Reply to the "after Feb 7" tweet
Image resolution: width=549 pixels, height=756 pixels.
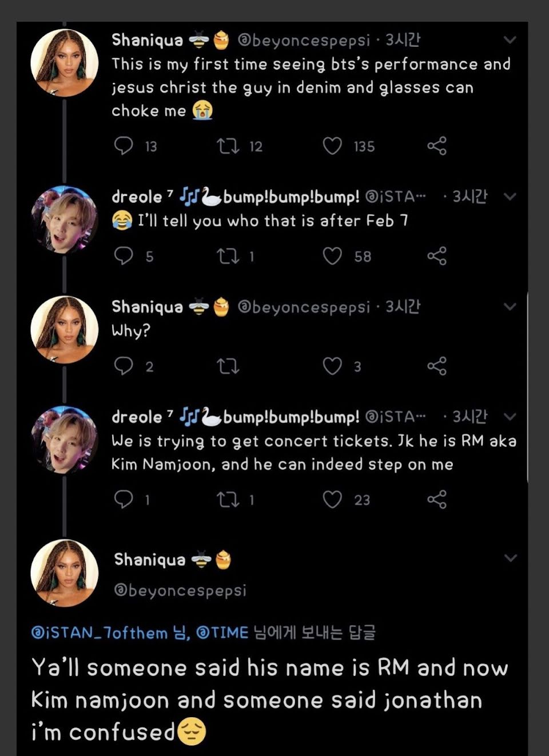click(124, 255)
